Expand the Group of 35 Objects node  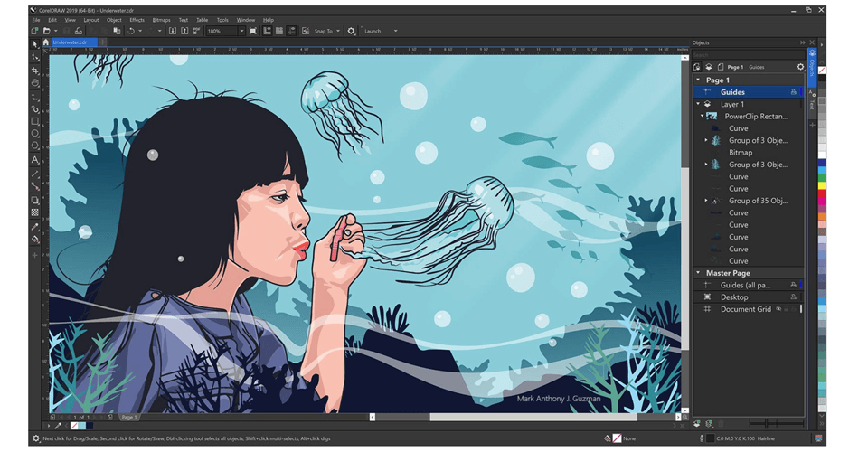tap(706, 201)
